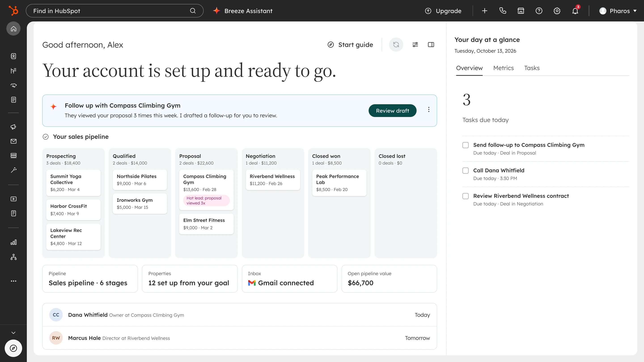Click the refresh icon beside Start guide

tap(396, 45)
